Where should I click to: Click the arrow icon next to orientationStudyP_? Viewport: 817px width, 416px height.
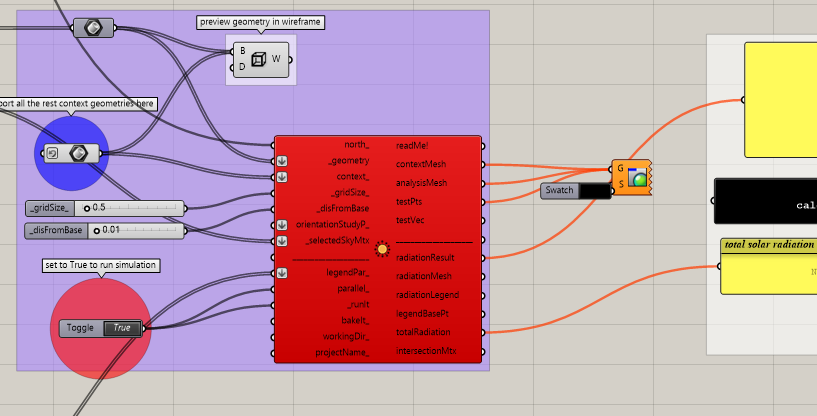pyautogui.click(x=282, y=225)
